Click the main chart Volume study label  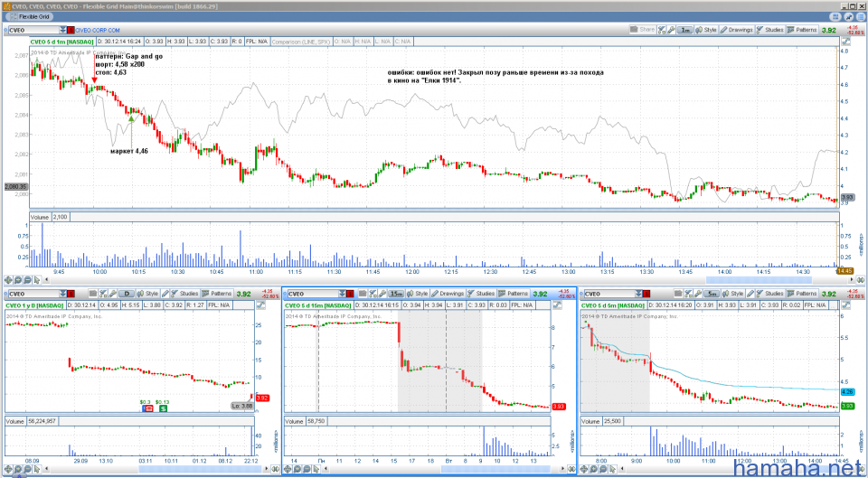click(x=39, y=217)
